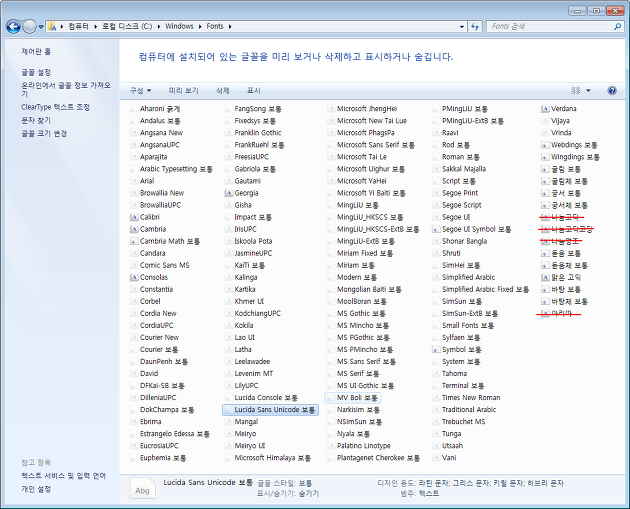The image size is (630, 509).
Task: Click Windows segment in address breadcrumb
Action: tap(179, 27)
